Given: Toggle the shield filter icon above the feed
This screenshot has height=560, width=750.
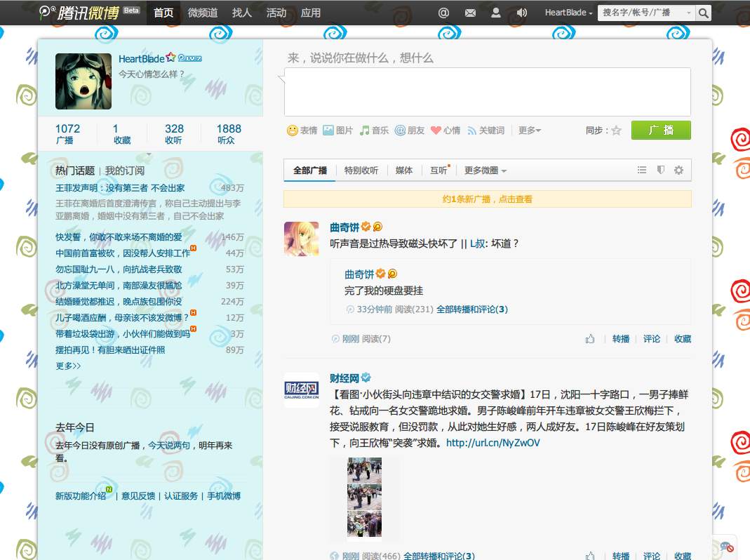Looking at the screenshot, I should (659, 170).
